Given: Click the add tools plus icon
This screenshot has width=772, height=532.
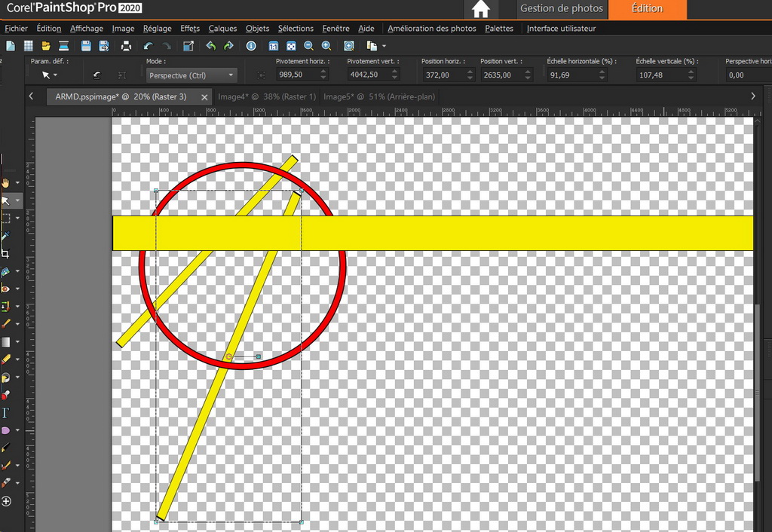Looking at the screenshot, I should 6,501.
